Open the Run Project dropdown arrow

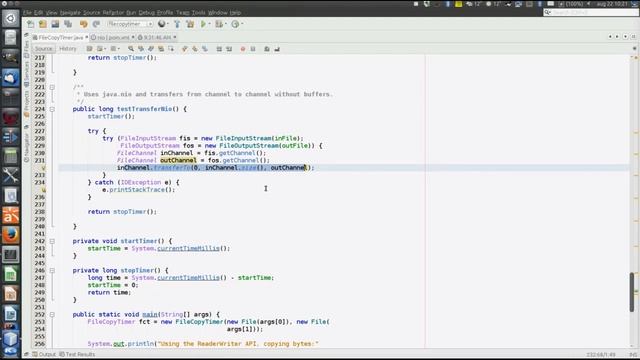[209, 24]
